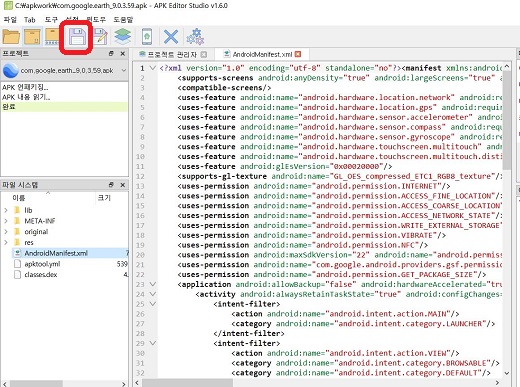This screenshot has height=387, width=520.
Task: Collapse the application block at line 23
Action: point(153,284)
